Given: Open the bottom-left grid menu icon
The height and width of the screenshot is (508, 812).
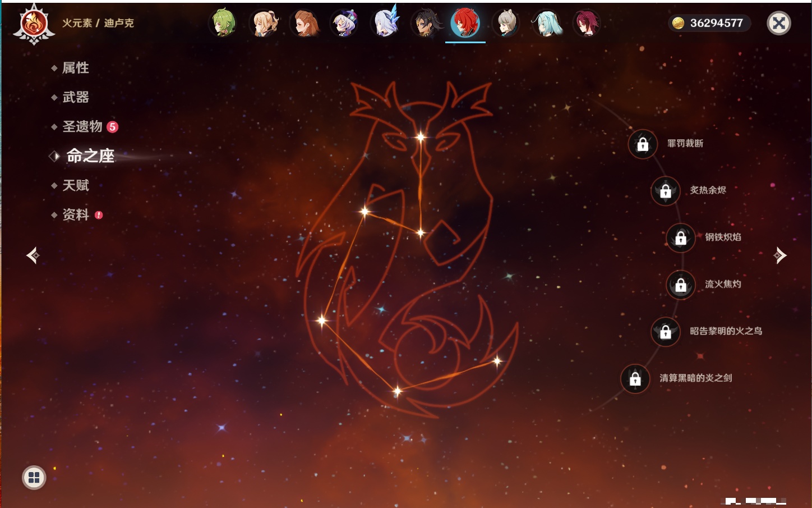Looking at the screenshot, I should [34, 478].
